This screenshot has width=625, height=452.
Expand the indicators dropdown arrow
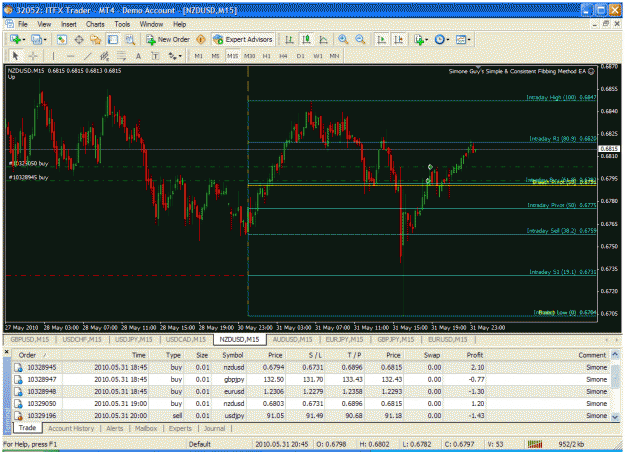[x=426, y=39]
